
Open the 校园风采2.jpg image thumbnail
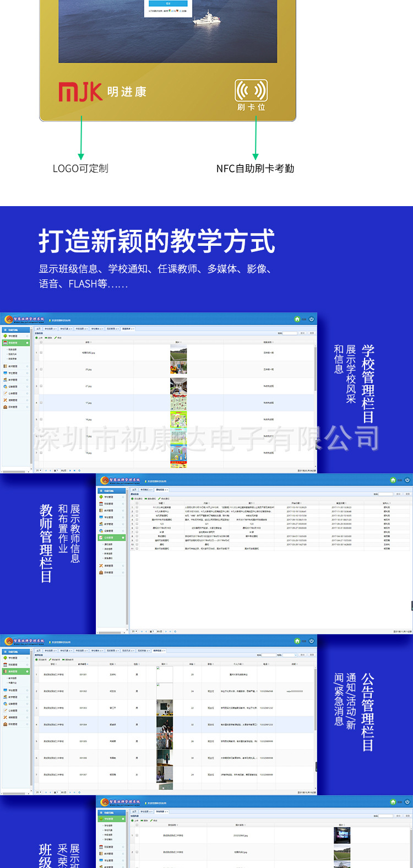[x=178, y=353]
